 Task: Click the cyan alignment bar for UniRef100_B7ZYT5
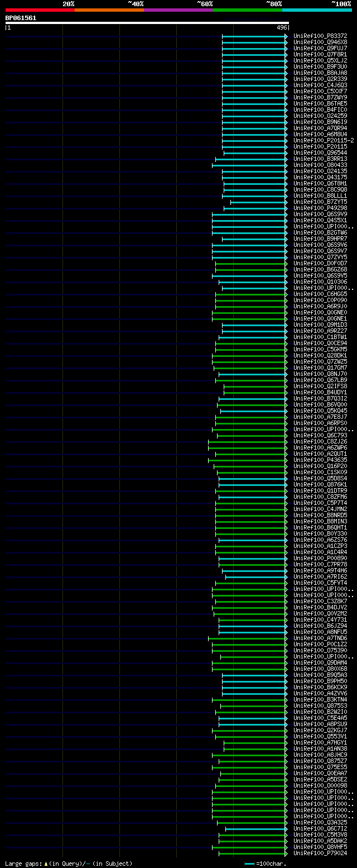point(259,202)
